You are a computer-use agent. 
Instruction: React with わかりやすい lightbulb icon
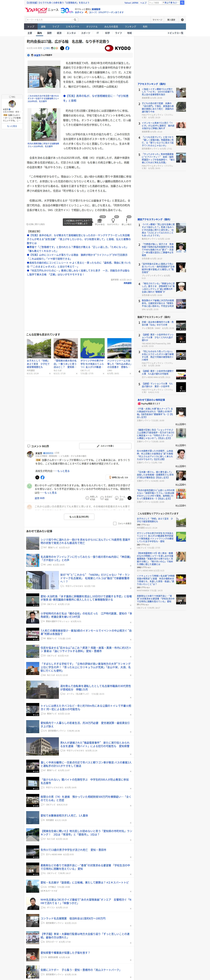click(113, 221)
